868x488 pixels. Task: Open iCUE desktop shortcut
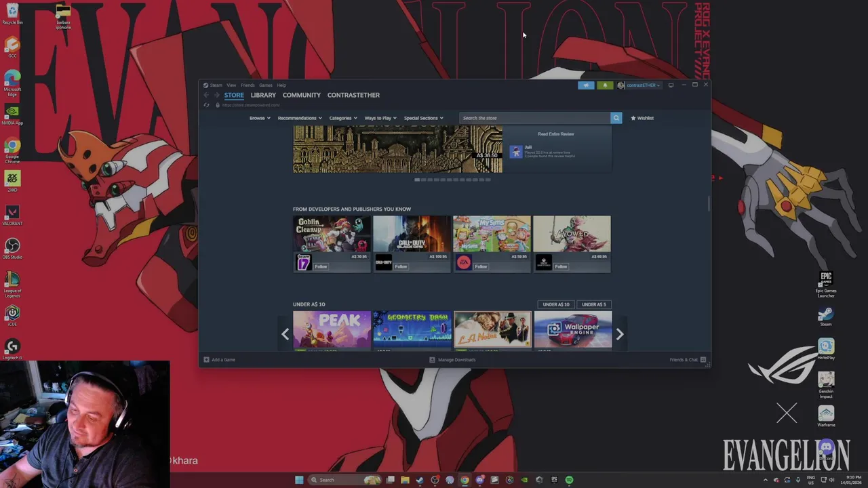(12, 315)
